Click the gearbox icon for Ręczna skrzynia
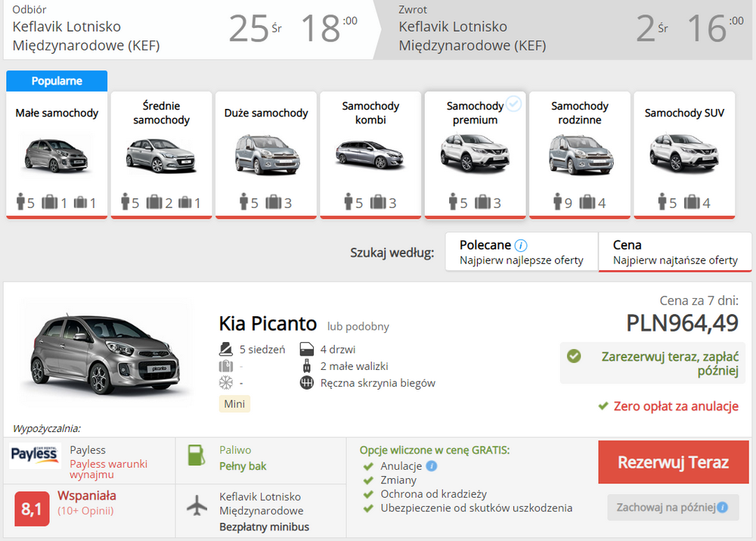Screen dimensions: 756x541 (x=307, y=383)
